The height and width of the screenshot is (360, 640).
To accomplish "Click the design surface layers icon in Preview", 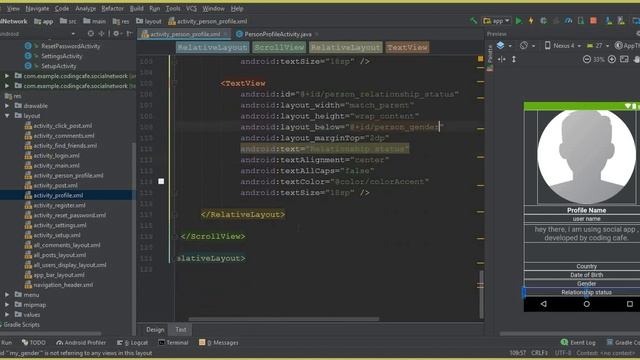I will (x=501, y=45).
